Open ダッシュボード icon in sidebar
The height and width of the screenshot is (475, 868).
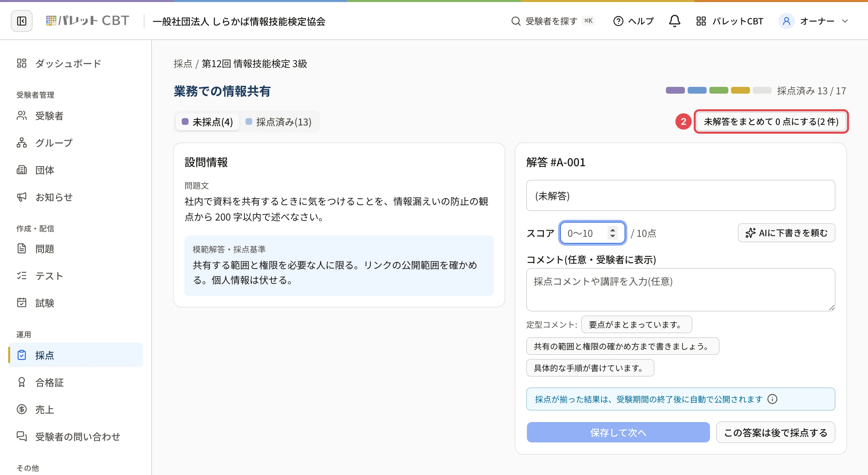[22, 63]
